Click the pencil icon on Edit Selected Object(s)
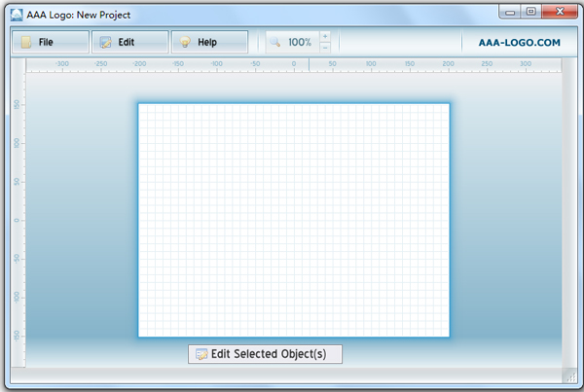Screen dimensions: 584x392 [x=201, y=354]
